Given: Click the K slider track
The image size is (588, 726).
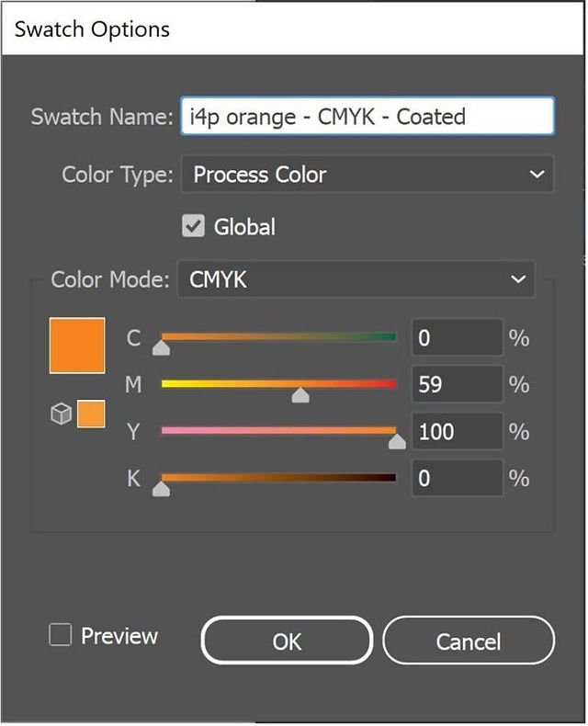Looking at the screenshot, I should click(x=278, y=477).
